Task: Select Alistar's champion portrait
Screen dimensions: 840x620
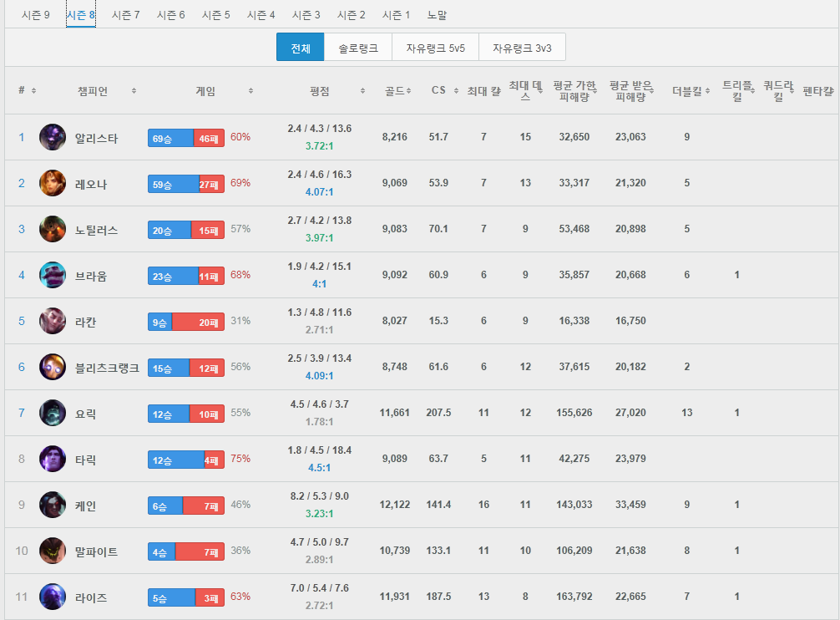Action: coord(52,137)
